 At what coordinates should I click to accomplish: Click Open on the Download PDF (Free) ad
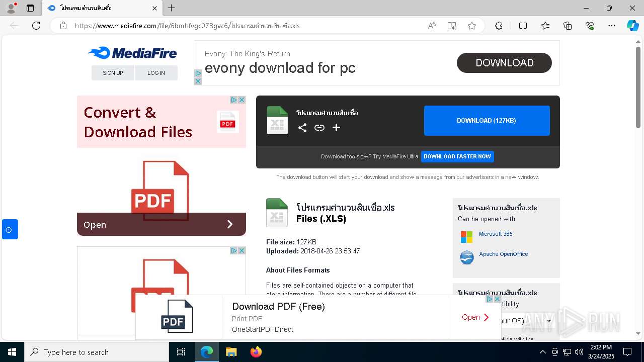tap(475, 317)
